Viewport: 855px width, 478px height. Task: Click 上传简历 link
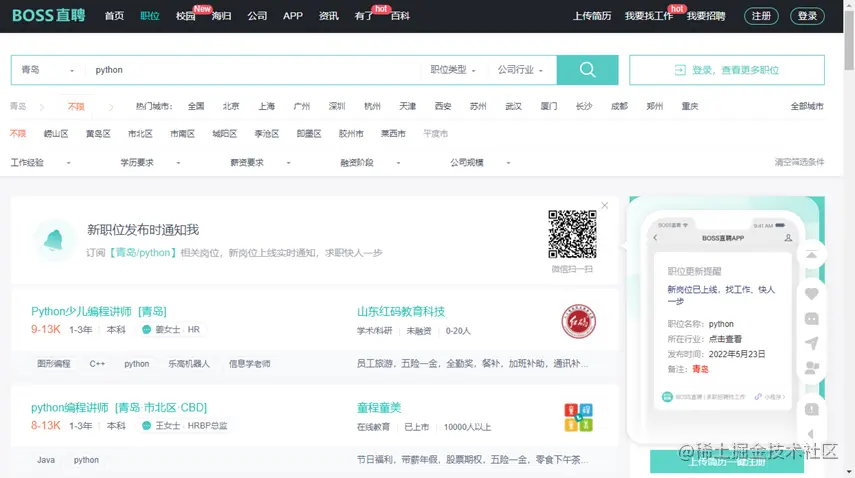pos(592,16)
